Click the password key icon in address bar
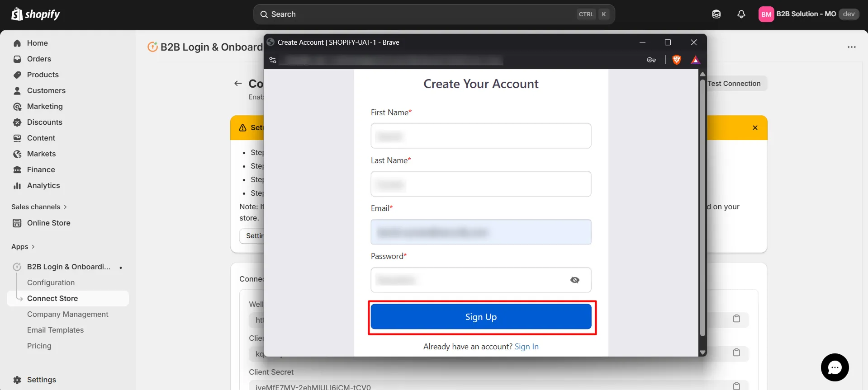This screenshot has width=868, height=390. [651, 60]
